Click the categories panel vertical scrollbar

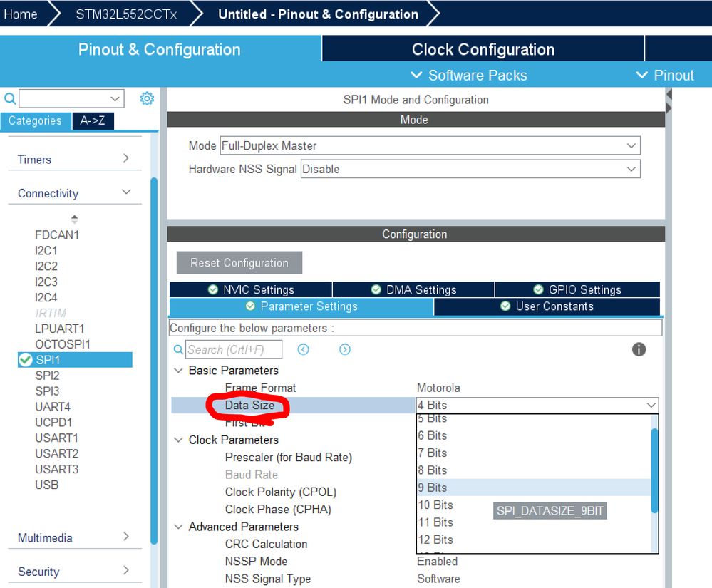coord(154,361)
